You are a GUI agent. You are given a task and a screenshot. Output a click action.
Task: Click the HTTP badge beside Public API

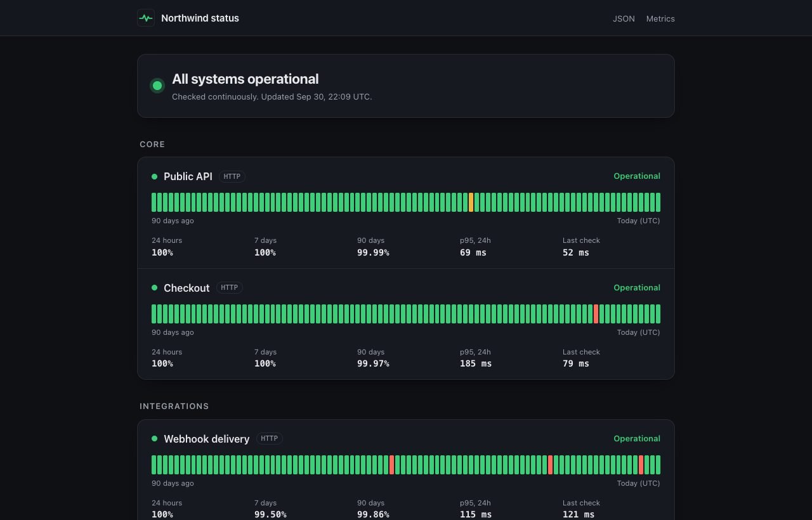[x=232, y=176]
